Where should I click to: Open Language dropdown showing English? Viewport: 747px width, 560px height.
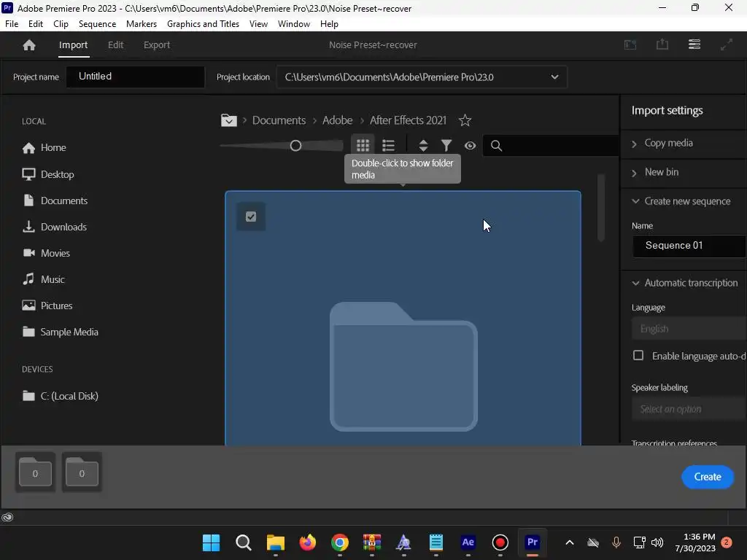click(689, 329)
